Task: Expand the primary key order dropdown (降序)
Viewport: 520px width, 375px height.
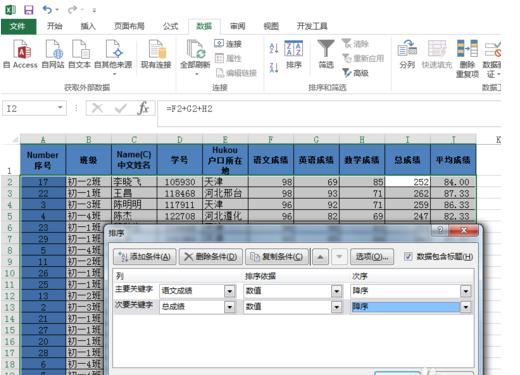Action: click(466, 291)
